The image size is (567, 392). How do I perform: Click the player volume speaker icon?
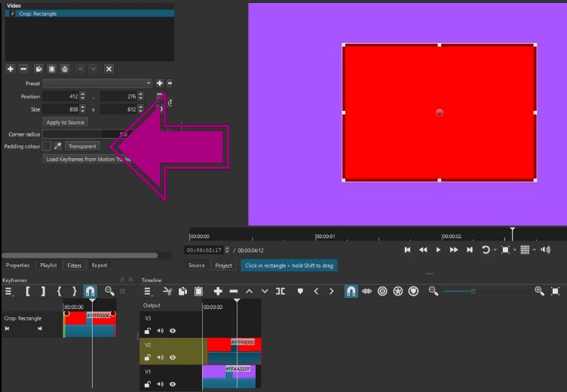coord(546,250)
